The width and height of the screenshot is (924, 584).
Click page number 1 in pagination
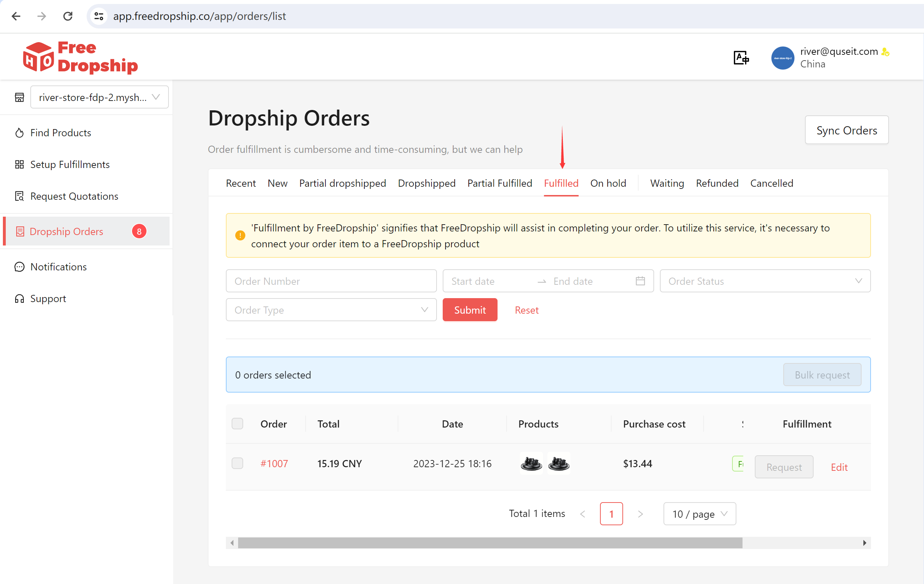coord(611,514)
